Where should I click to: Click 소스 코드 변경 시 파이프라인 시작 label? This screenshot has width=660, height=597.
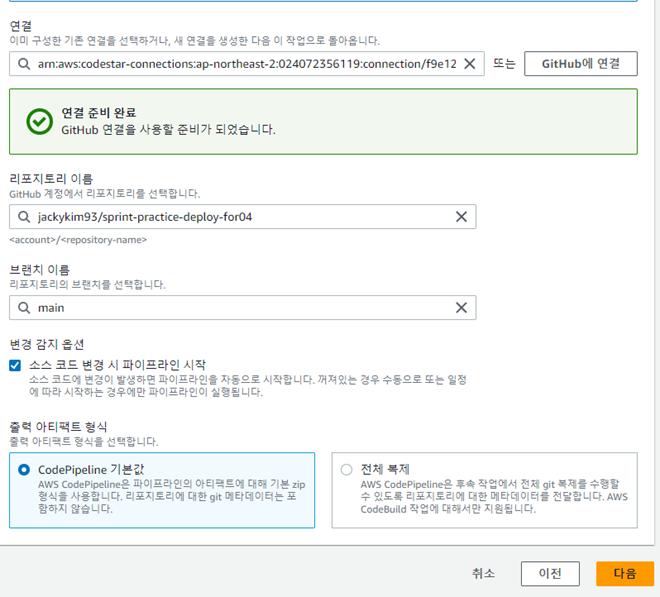tap(117, 365)
